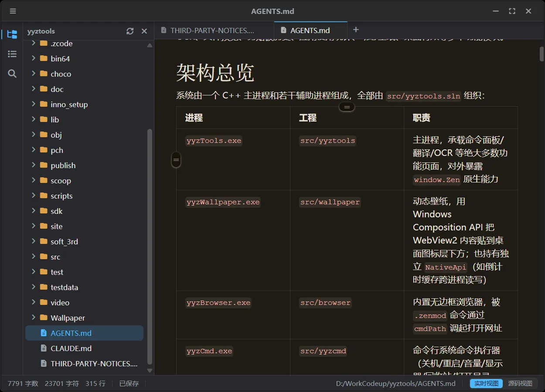Click file tree scroll down arrow

point(150,371)
